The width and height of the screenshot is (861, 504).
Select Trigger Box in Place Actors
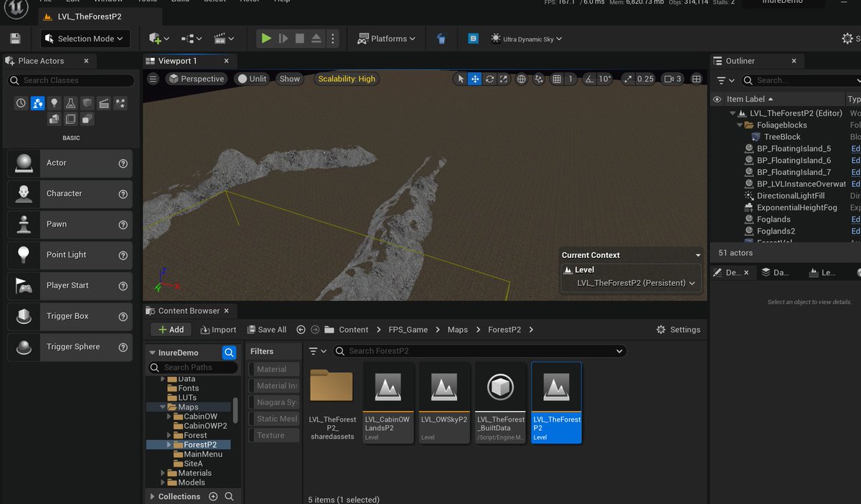[x=70, y=316]
